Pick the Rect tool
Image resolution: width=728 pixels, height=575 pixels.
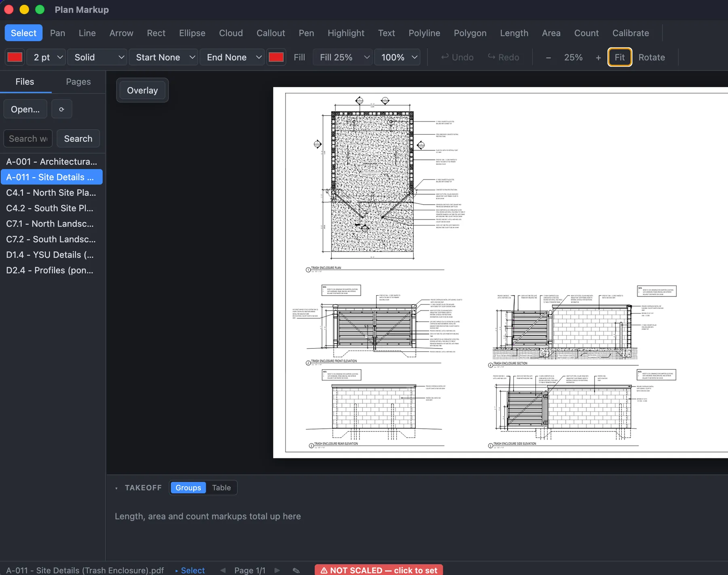click(x=156, y=33)
